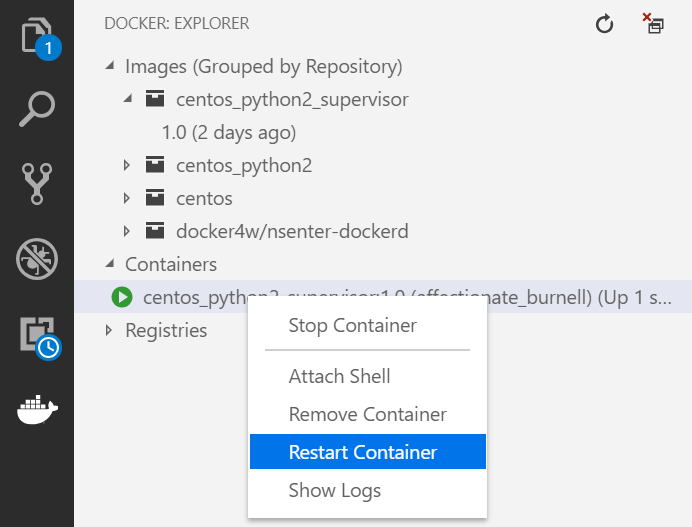Screen dimensions: 692x527
Task: Collapse the centos_python2_supervisor node
Action: [128, 99]
